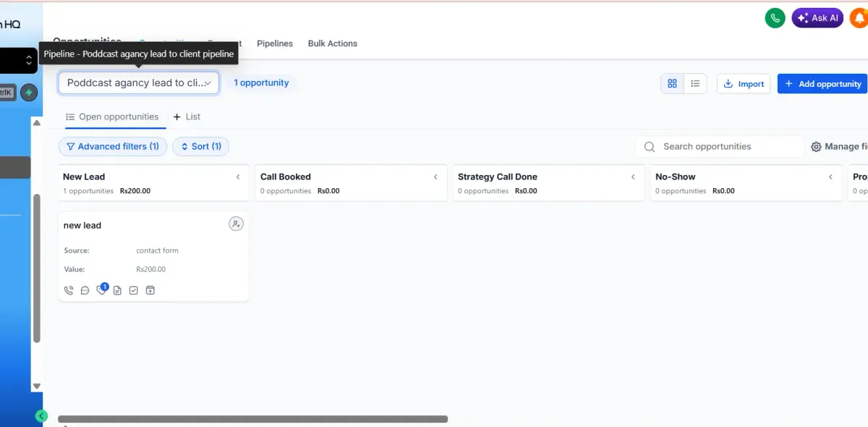Screen dimensions: 868x427
Task: Open Advanced filters (1)
Action: [x=113, y=146]
